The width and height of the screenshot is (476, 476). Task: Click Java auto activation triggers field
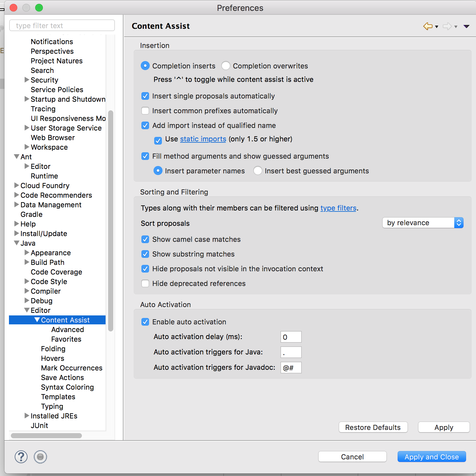291,352
